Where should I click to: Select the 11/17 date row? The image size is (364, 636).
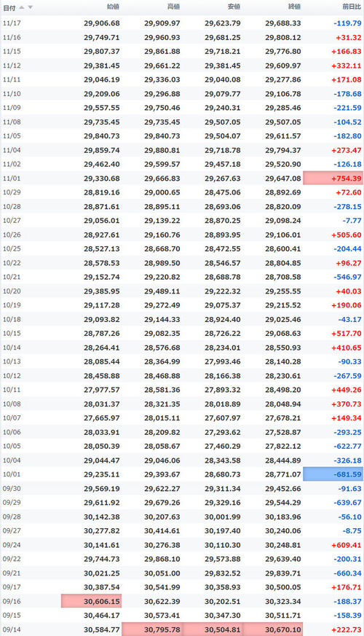(182, 23)
